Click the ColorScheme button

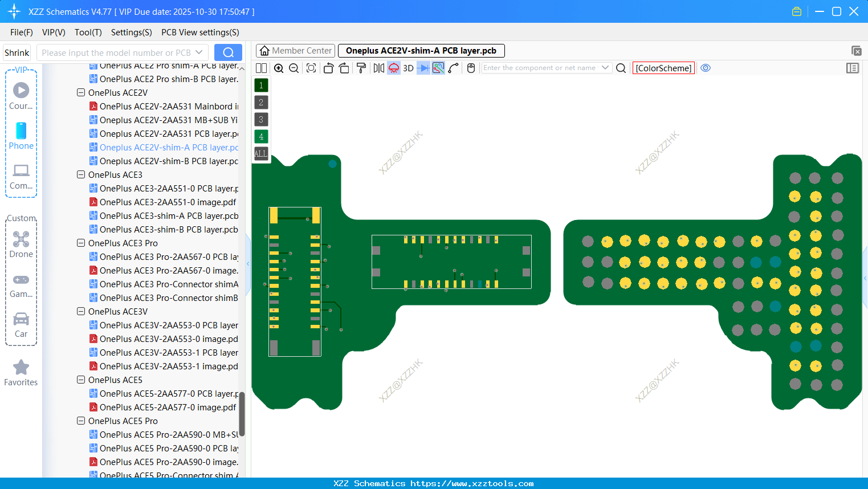pos(663,68)
